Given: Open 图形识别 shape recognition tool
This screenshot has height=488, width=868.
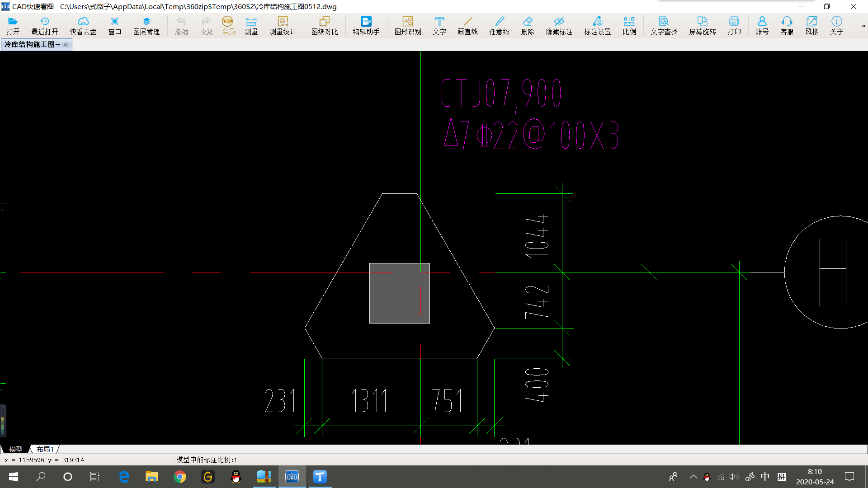Looking at the screenshot, I should coord(408,26).
